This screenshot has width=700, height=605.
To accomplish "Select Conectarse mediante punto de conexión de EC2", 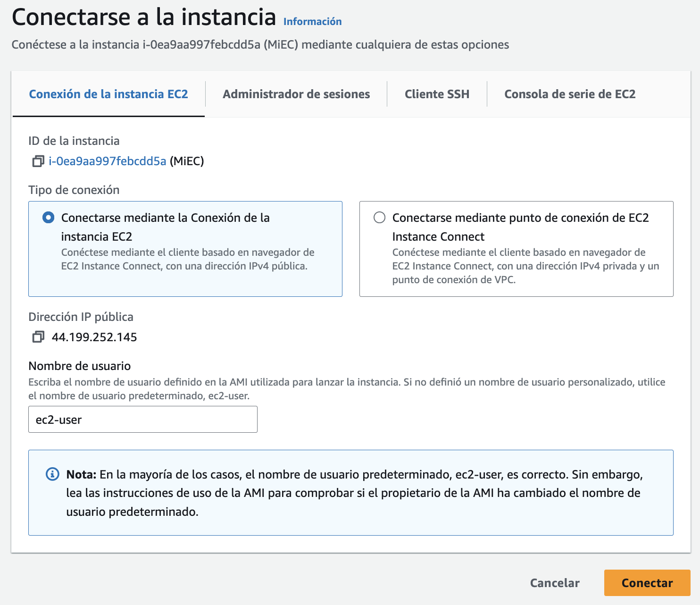I will pos(379,218).
